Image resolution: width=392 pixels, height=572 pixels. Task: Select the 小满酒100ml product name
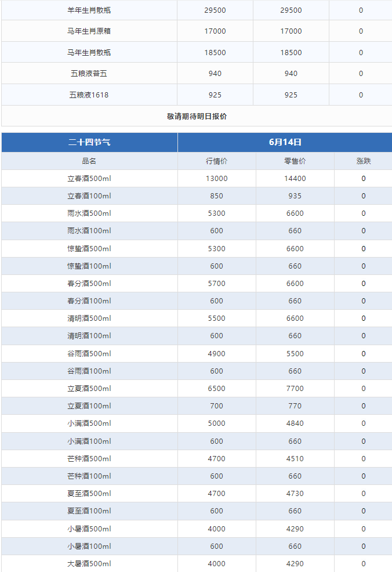click(89, 441)
